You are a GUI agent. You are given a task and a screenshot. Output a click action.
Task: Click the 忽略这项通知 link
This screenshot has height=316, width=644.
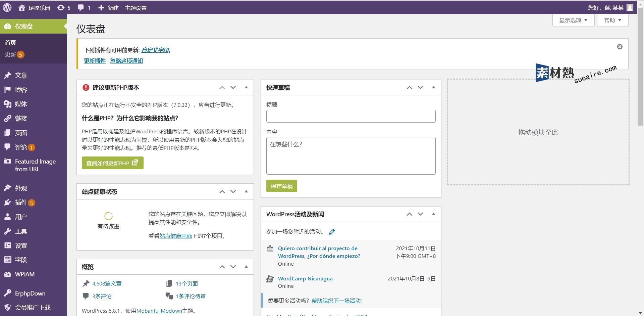coord(126,61)
